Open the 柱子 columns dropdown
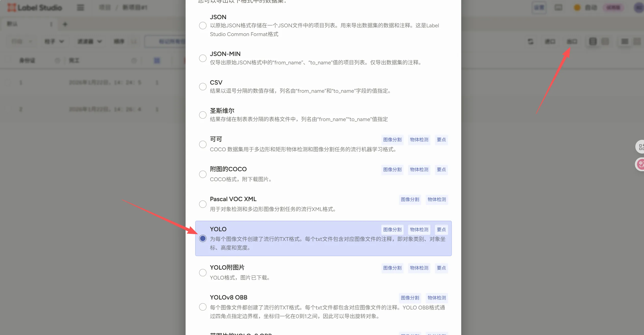Screen dimensions: 644x335 click(x=54, y=41)
